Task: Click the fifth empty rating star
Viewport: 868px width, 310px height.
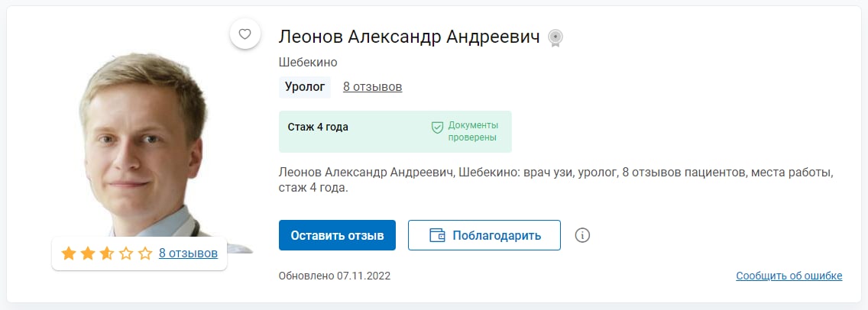Action: 145,253
